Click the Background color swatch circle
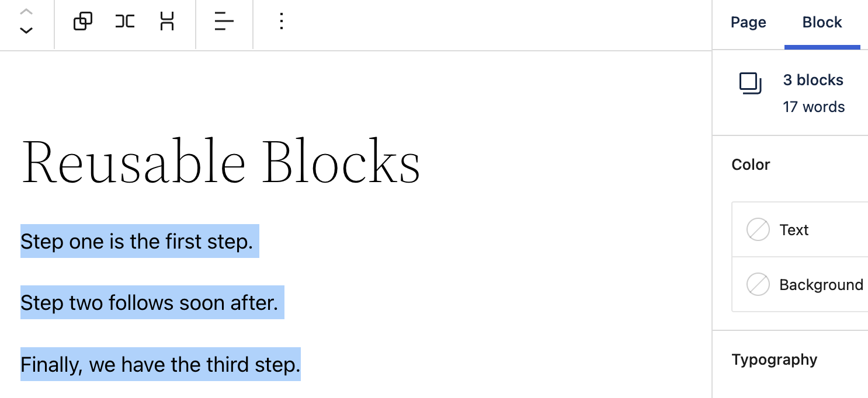 pos(758,285)
